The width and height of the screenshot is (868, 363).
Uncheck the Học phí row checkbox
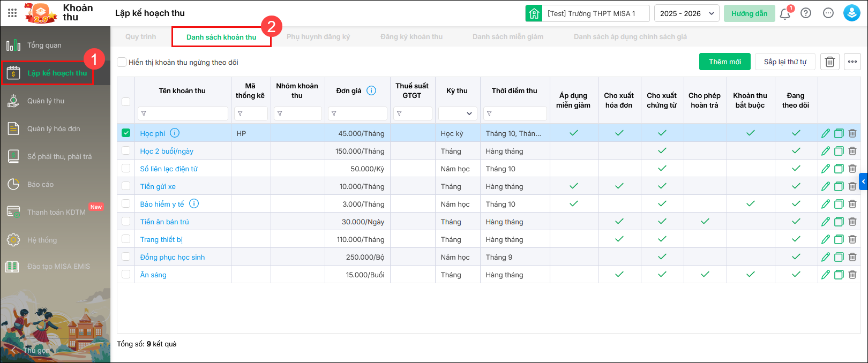(x=126, y=133)
